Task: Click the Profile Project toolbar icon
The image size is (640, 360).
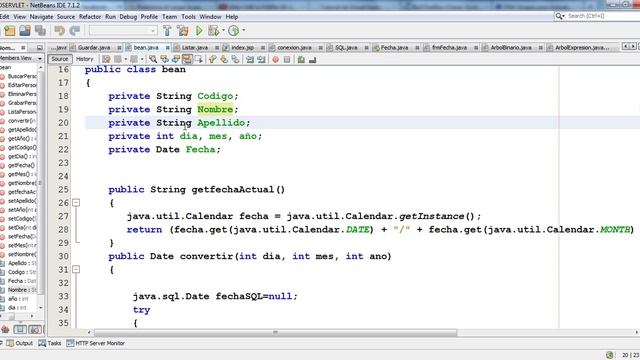Action: 233,31
